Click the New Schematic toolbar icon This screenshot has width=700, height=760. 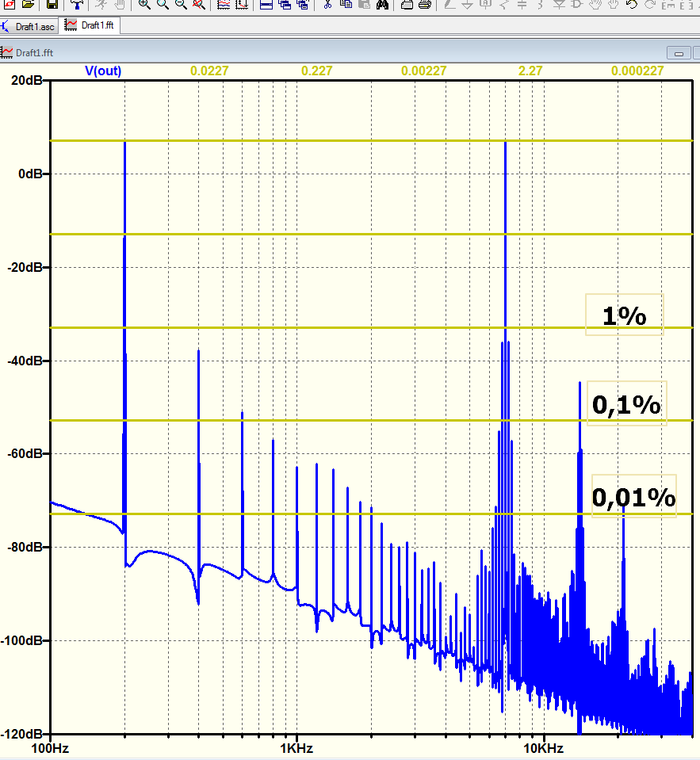point(10,5)
